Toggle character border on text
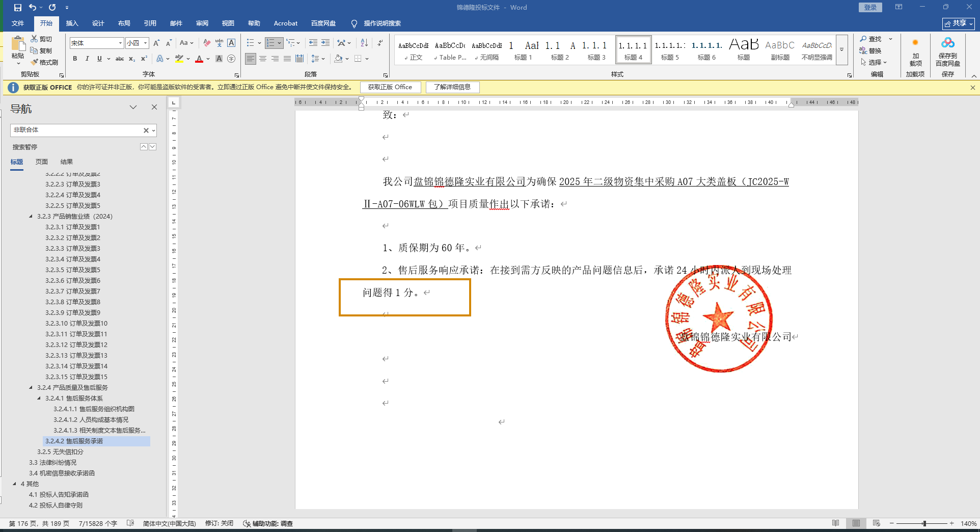The width and height of the screenshot is (980, 532). tap(231, 43)
